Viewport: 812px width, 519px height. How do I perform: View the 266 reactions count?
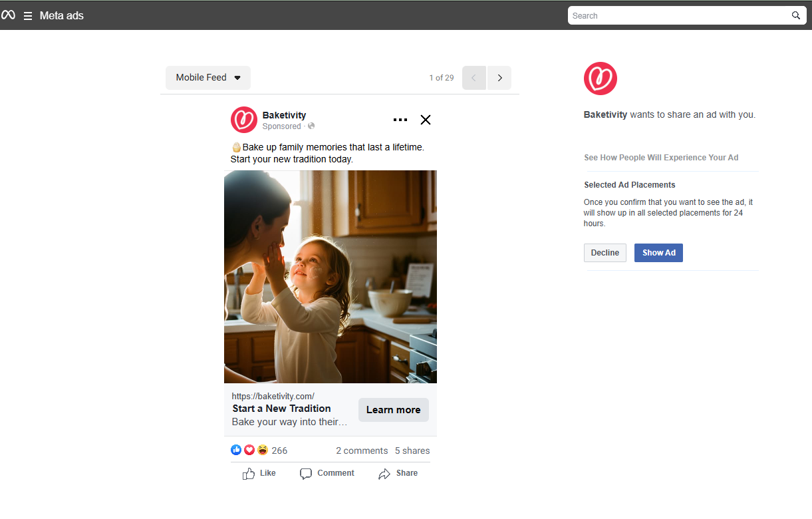click(x=280, y=450)
